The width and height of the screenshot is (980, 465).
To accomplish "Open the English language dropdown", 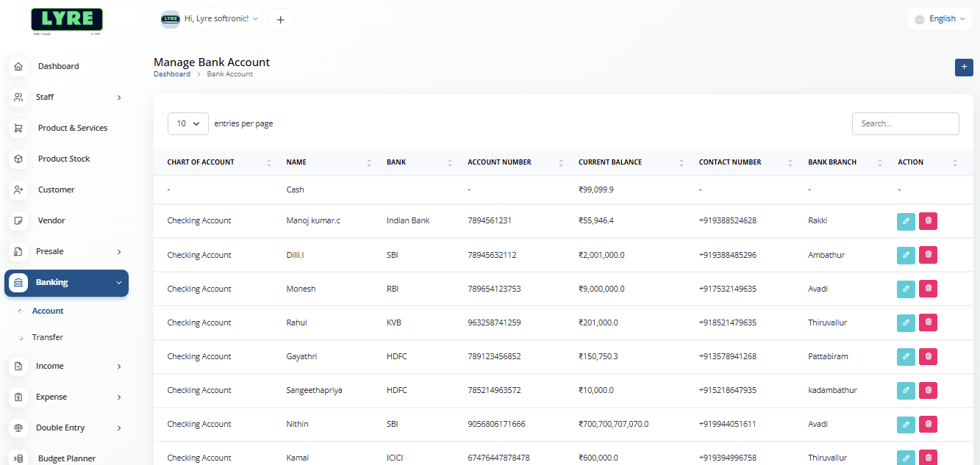I will pyautogui.click(x=940, y=19).
